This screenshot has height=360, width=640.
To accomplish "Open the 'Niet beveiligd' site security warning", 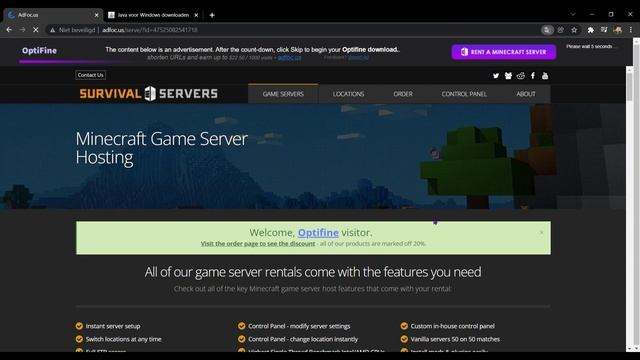I will point(73,30).
